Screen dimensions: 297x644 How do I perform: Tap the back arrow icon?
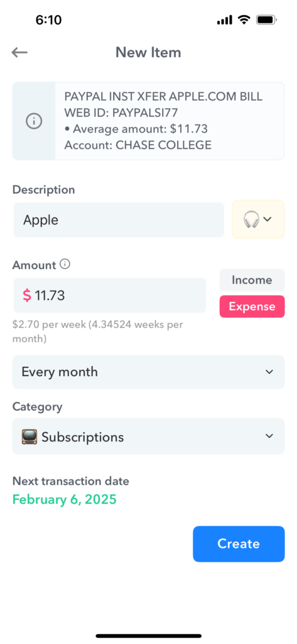click(x=19, y=52)
